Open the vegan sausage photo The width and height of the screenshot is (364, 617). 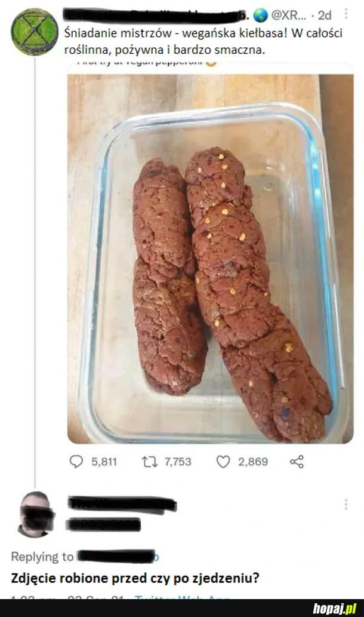pyautogui.click(x=210, y=259)
